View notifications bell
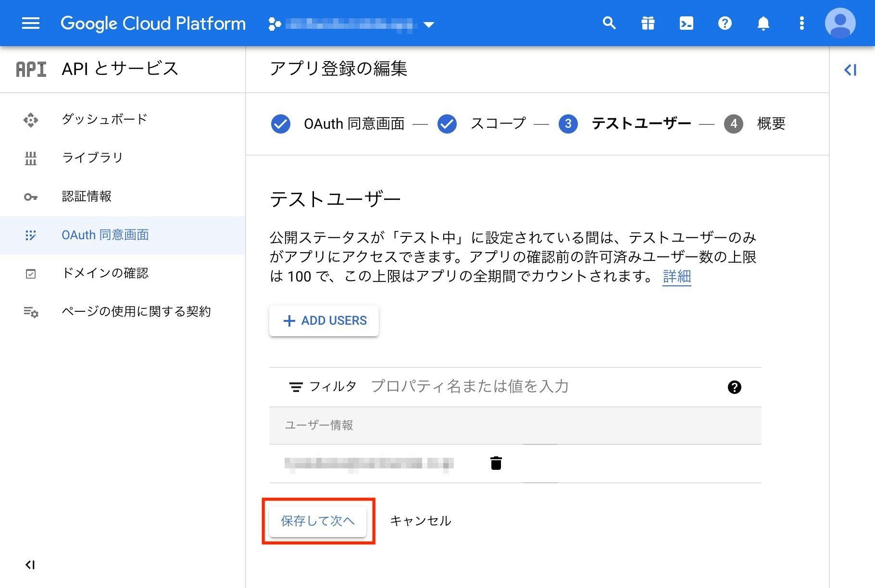Viewport: 875px width, 588px height. (763, 23)
